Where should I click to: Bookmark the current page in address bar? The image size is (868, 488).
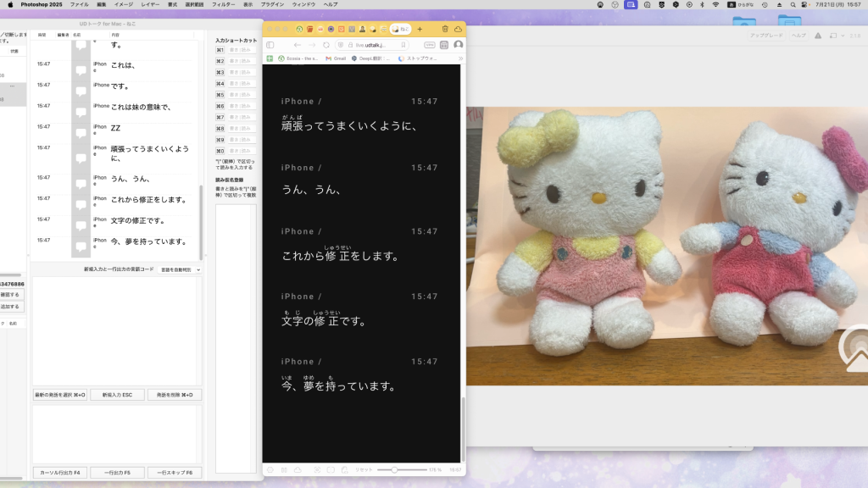pyautogui.click(x=403, y=45)
